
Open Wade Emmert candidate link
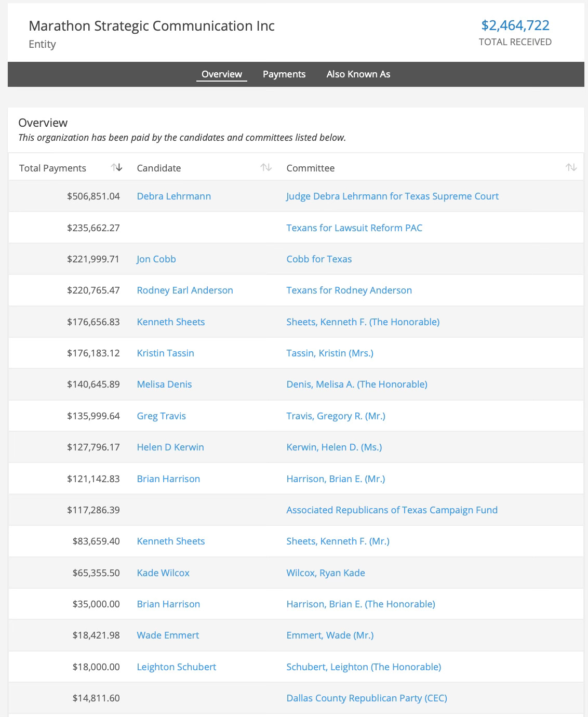168,635
